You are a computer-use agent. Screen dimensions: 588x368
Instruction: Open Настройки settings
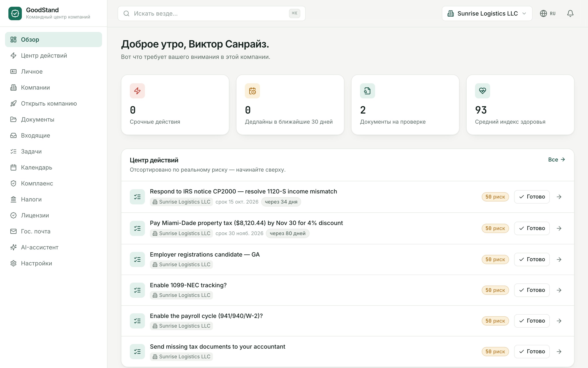[54, 263]
